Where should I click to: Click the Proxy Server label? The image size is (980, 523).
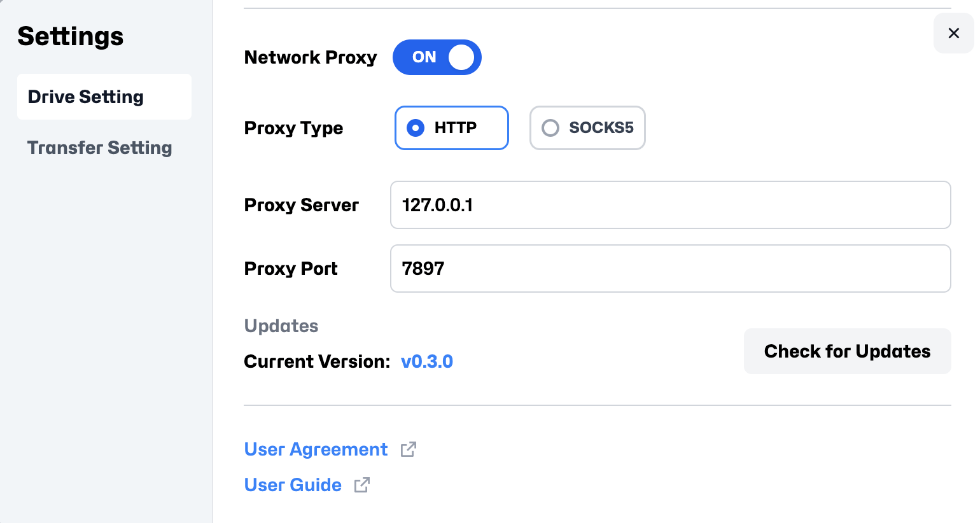[302, 205]
